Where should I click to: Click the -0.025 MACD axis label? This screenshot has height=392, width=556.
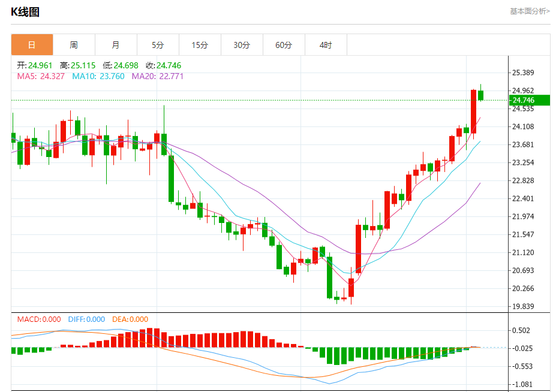click(522, 348)
